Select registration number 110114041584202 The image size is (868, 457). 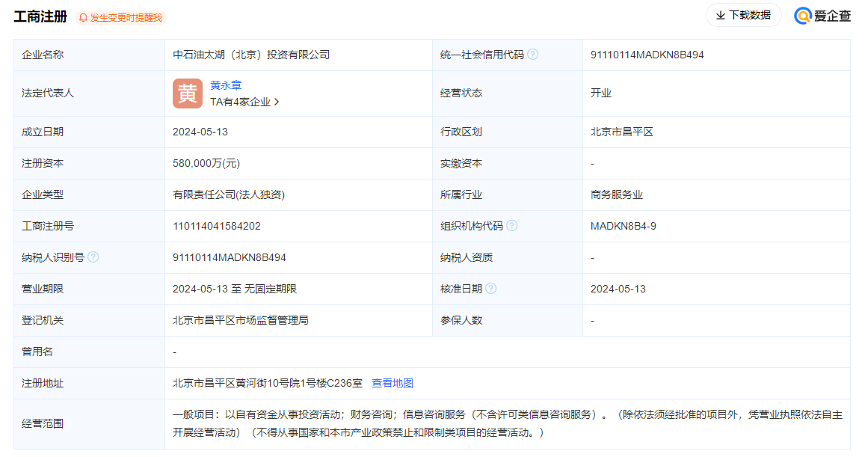217,226
